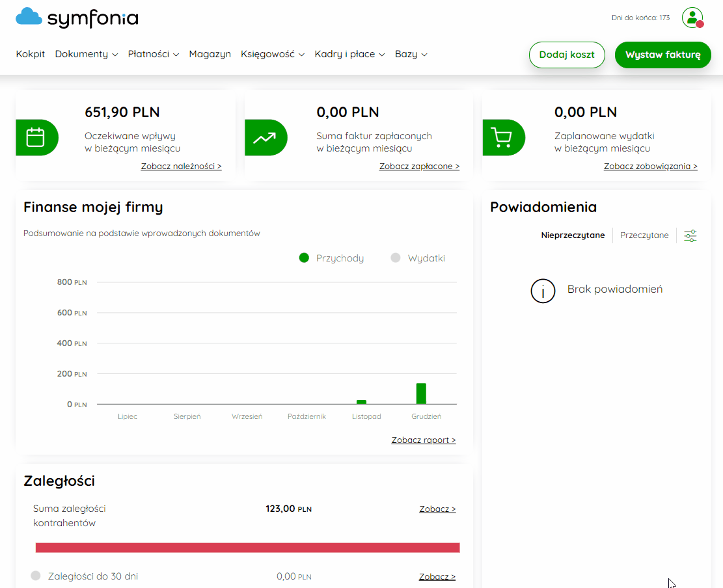Toggle the Wydatki series in the chart legend
The height and width of the screenshot is (588, 723).
[x=418, y=258]
